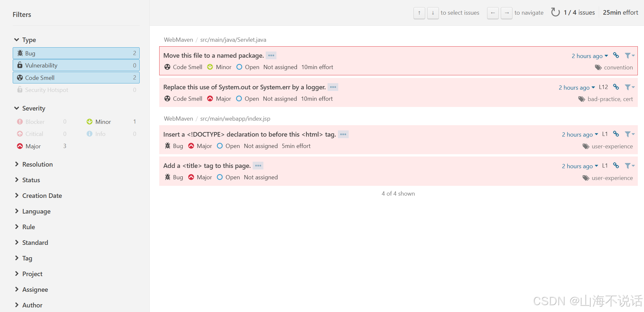Click the Bug icon on the DOCTYPE issue

(167, 146)
